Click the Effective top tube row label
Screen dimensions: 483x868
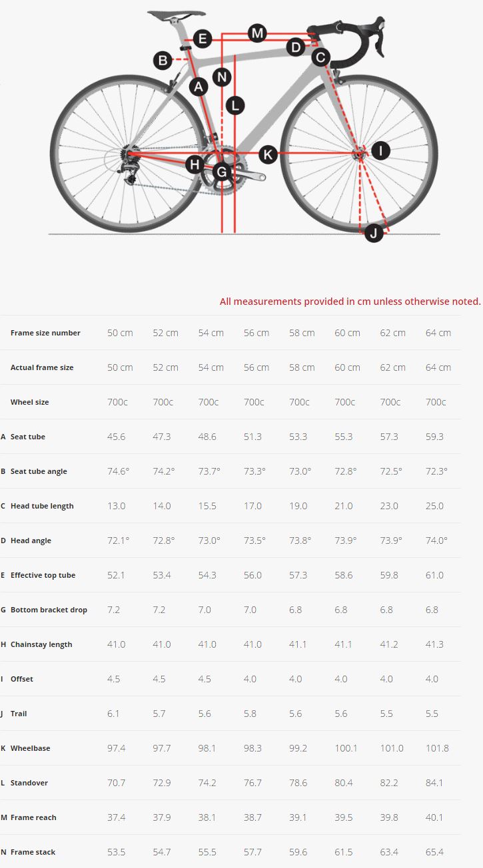pos(43,575)
